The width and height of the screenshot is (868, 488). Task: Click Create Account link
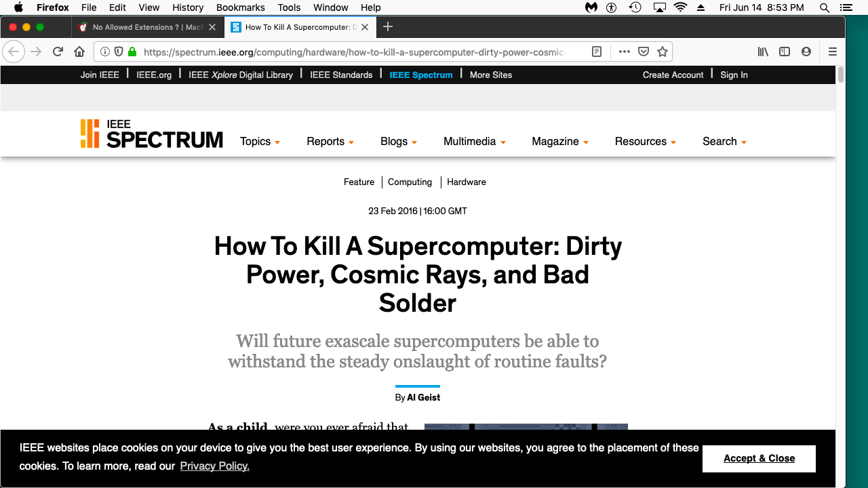[x=673, y=75]
